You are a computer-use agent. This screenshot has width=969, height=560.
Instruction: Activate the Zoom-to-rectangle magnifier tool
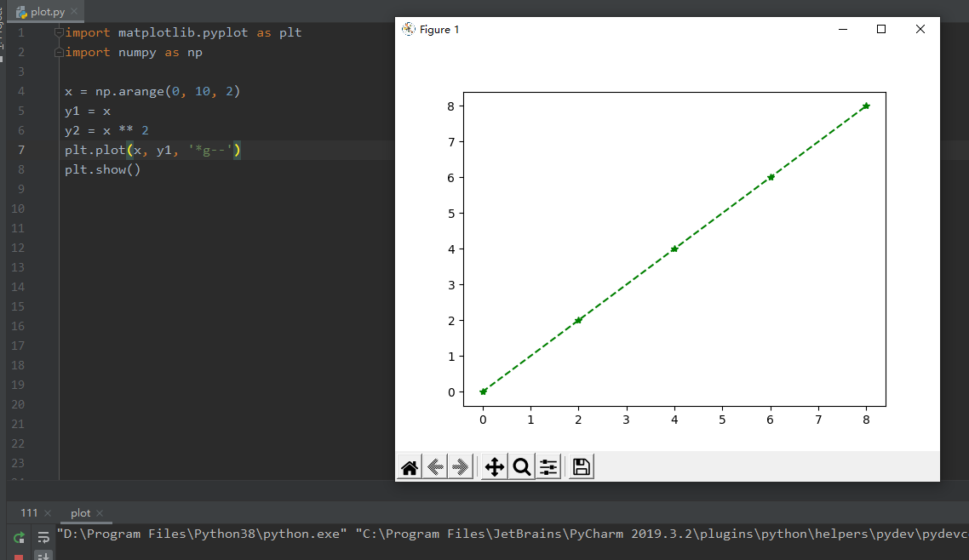click(x=521, y=466)
